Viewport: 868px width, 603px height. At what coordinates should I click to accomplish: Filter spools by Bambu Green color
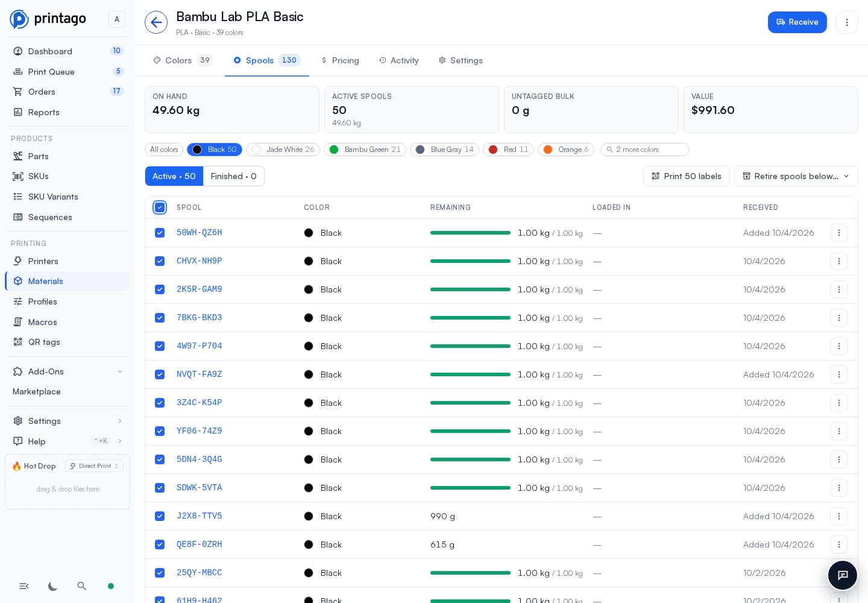point(365,150)
